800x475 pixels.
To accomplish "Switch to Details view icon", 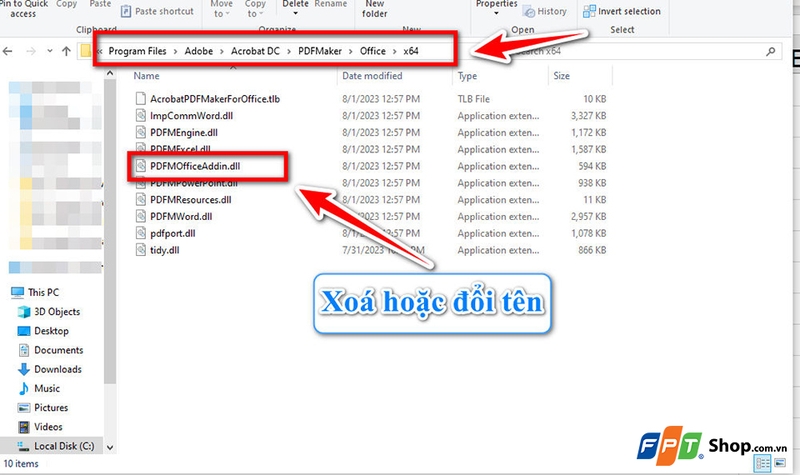I will point(763,464).
